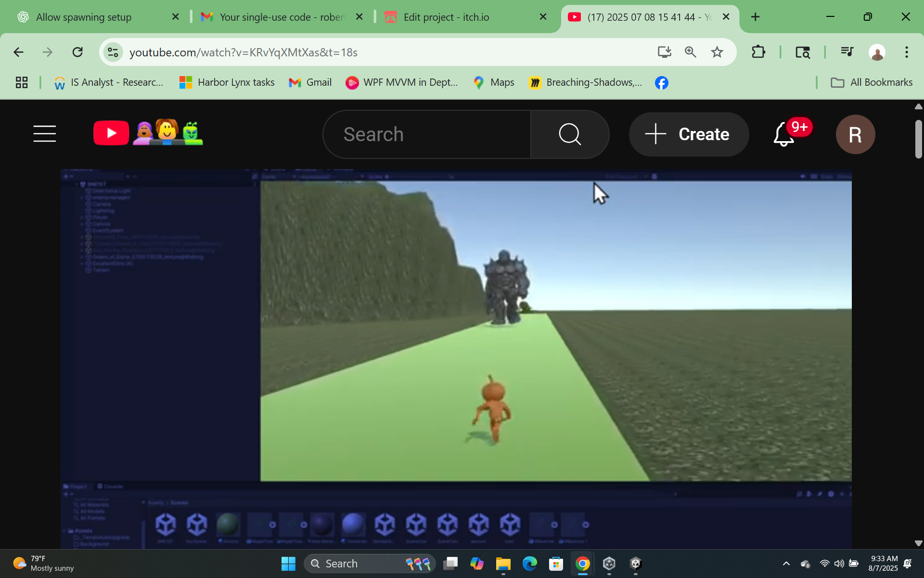Switch to the Edit project - itch.io tab

click(x=446, y=17)
